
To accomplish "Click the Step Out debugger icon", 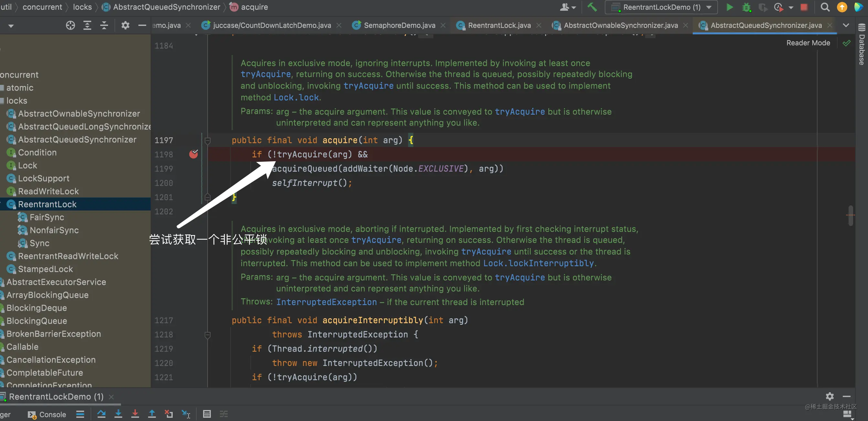I will click(x=152, y=414).
